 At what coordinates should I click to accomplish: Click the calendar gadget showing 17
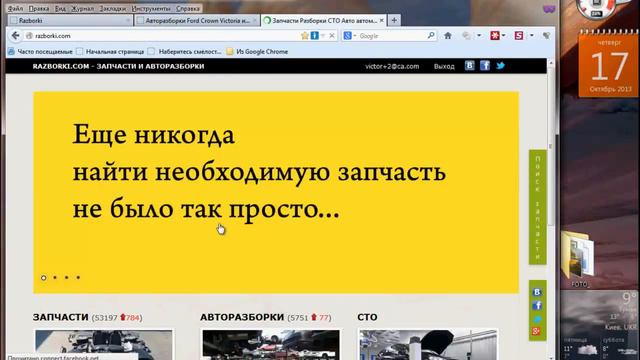click(x=609, y=64)
